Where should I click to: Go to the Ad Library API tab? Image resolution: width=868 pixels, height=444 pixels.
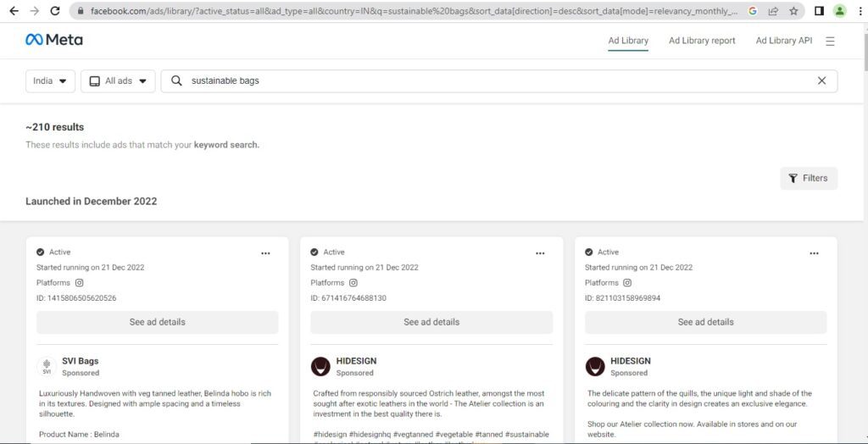click(x=783, y=41)
